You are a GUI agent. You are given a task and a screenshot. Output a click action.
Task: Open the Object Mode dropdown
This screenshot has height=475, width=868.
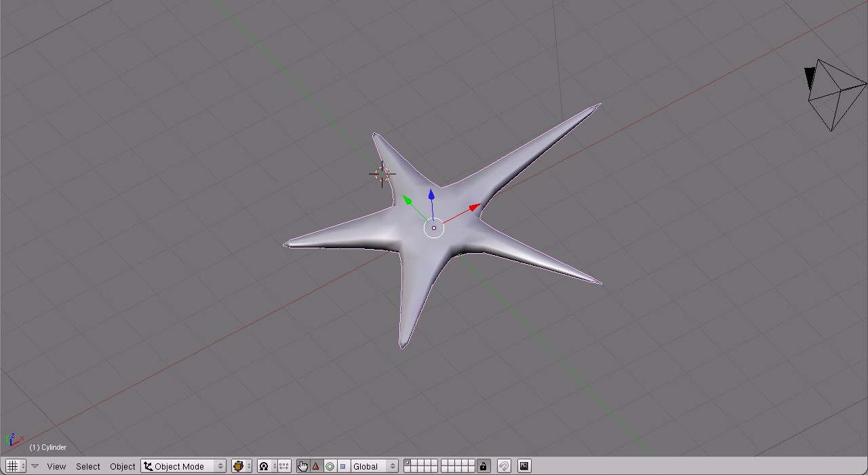tap(183, 466)
